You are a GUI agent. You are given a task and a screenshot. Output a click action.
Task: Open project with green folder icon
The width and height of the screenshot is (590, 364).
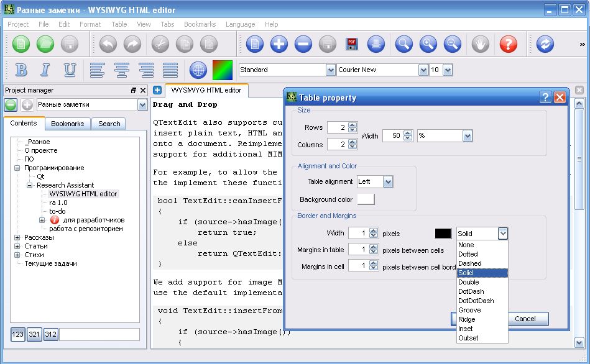(x=45, y=44)
